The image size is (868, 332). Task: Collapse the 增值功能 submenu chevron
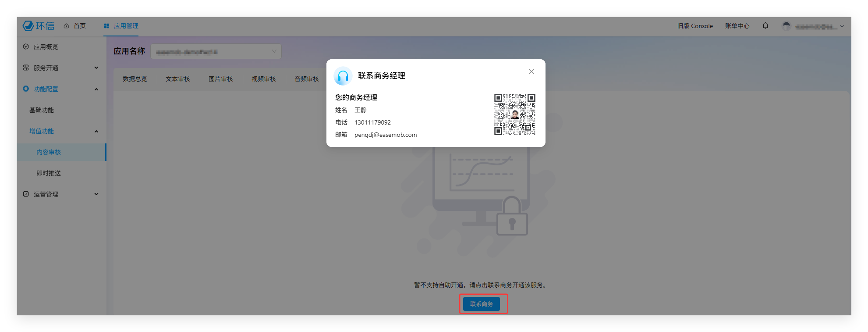click(96, 131)
